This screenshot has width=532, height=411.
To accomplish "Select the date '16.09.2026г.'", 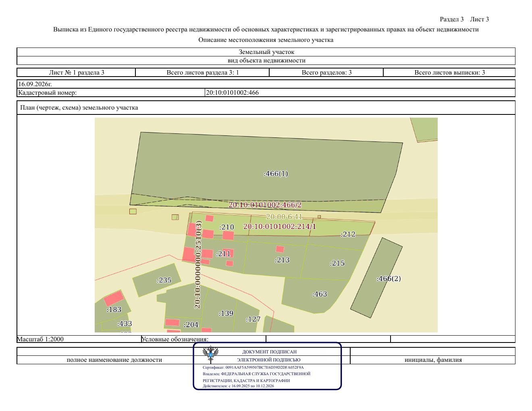I will pyautogui.click(x=35, y=84).
